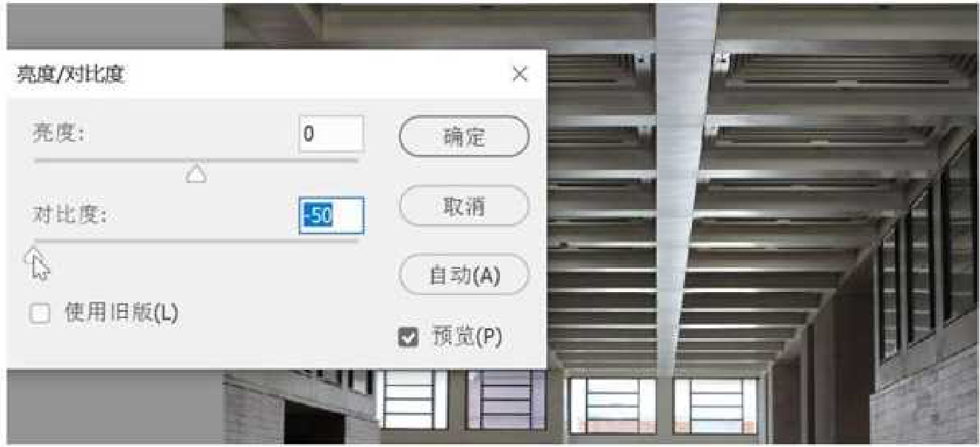Disable the 预览(P) preview checkbox
The image size is (980, 447).
click(408, 337)
